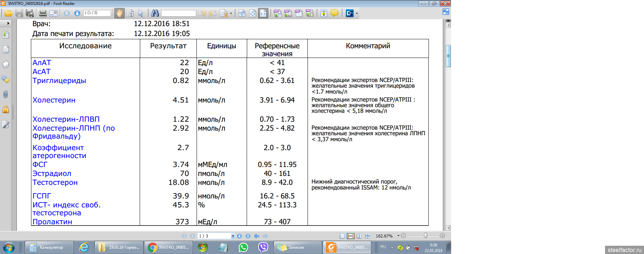Open the Security lock panel
This screenshot has height=254, width=644.
pos(6,109)
